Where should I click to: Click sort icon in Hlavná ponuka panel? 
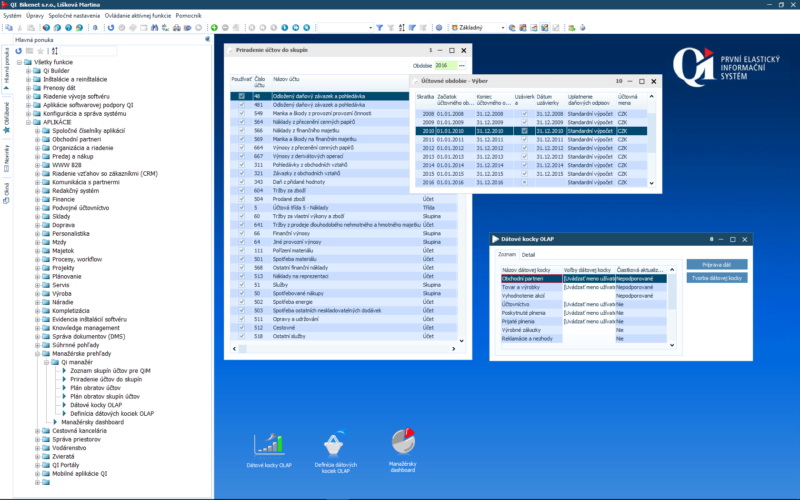coord(55,51)
